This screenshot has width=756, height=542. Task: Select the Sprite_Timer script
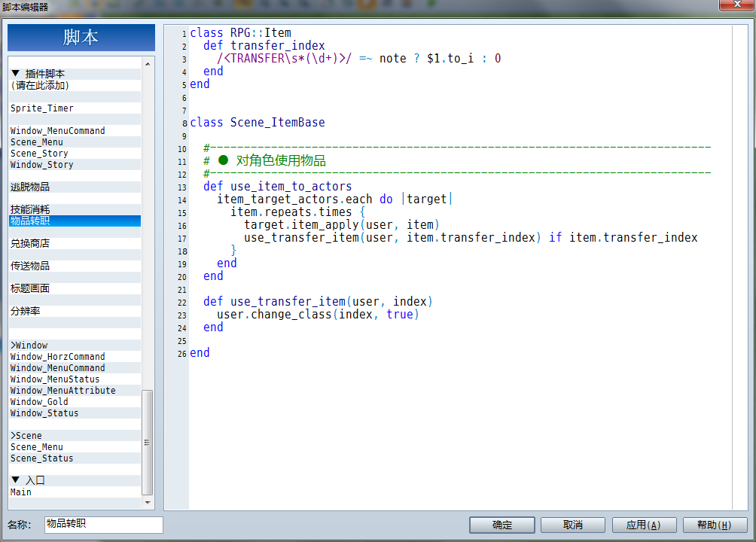click(75, 108)
